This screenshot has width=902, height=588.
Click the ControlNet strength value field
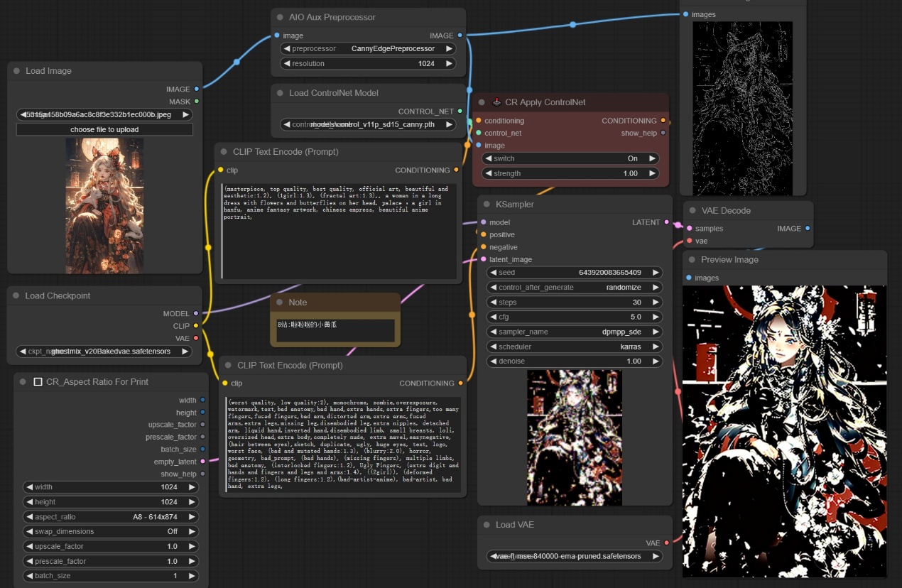[570, 174]
